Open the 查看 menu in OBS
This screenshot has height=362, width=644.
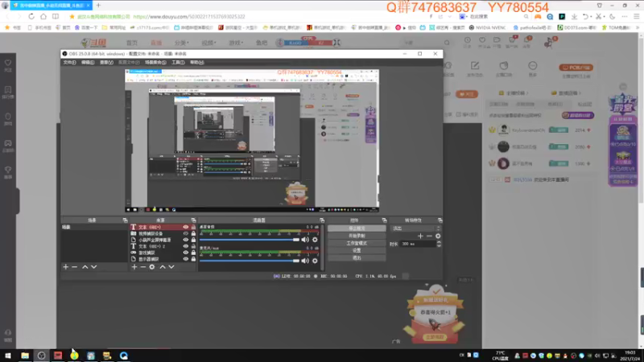tap(106, 63)
